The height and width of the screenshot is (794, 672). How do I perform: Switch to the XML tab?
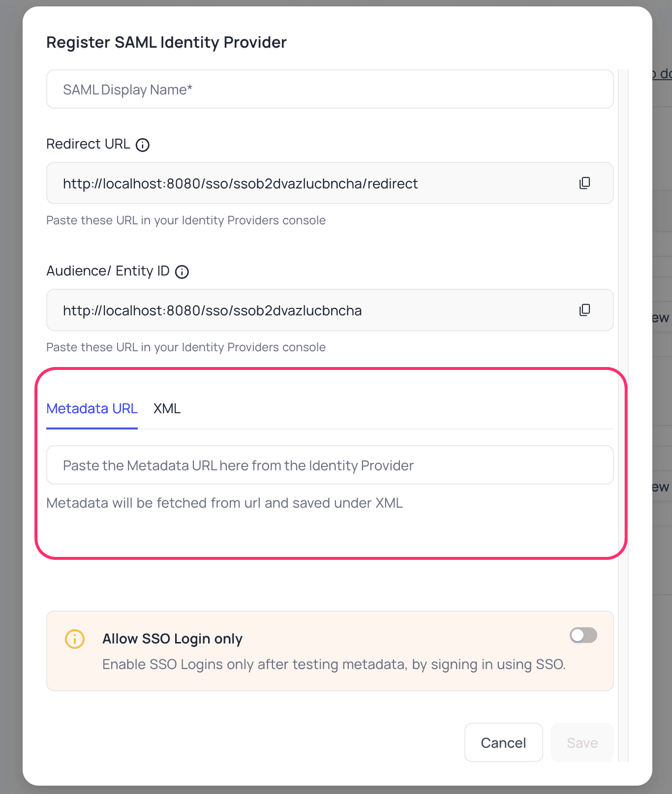tap(167, 408)
